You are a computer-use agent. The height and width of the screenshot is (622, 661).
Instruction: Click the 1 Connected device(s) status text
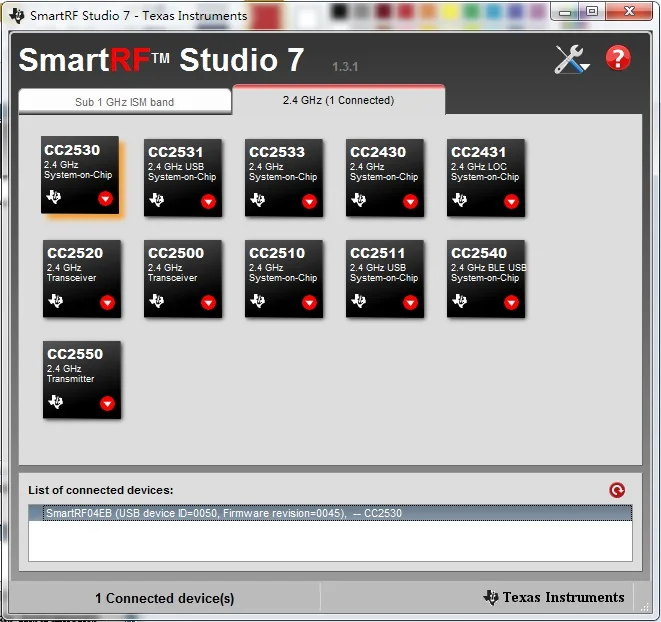click(164, 598)
